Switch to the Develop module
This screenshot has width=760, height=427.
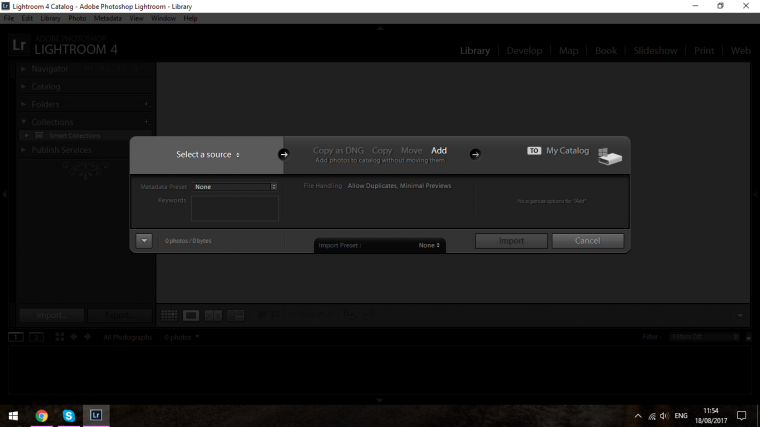pos(524,51)
